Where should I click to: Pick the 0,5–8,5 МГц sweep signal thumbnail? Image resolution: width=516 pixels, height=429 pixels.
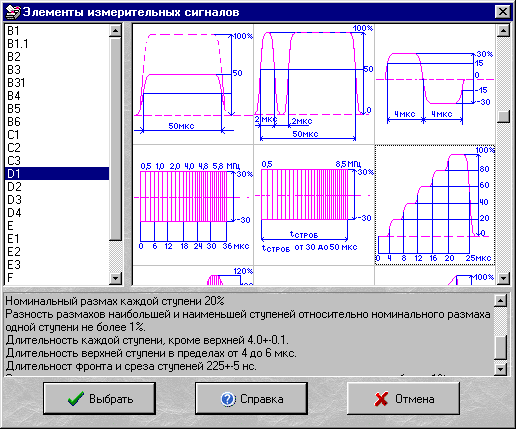pyautogui.click(x=314, y=205)
